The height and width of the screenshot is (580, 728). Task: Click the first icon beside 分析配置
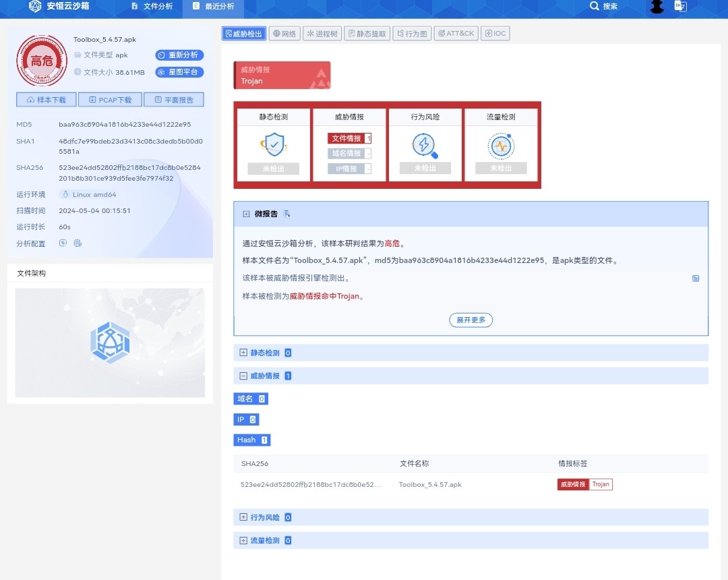pos(63,243)
